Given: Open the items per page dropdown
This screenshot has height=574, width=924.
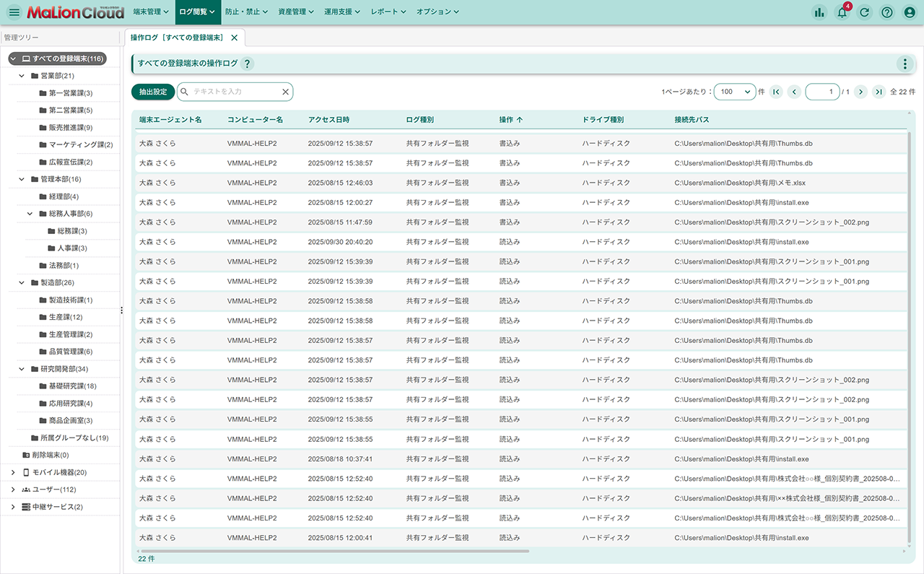Looking at the screenshot, I should pos(734,92).
